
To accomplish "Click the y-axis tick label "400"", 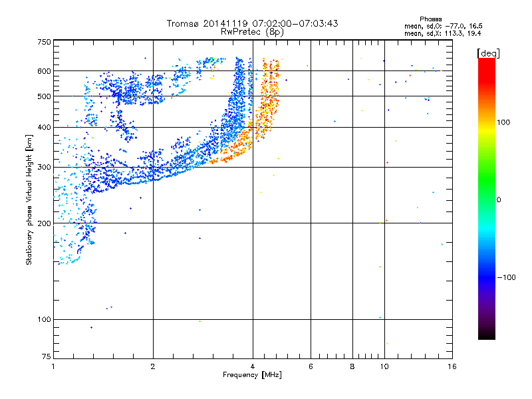I will pos(44,127).
